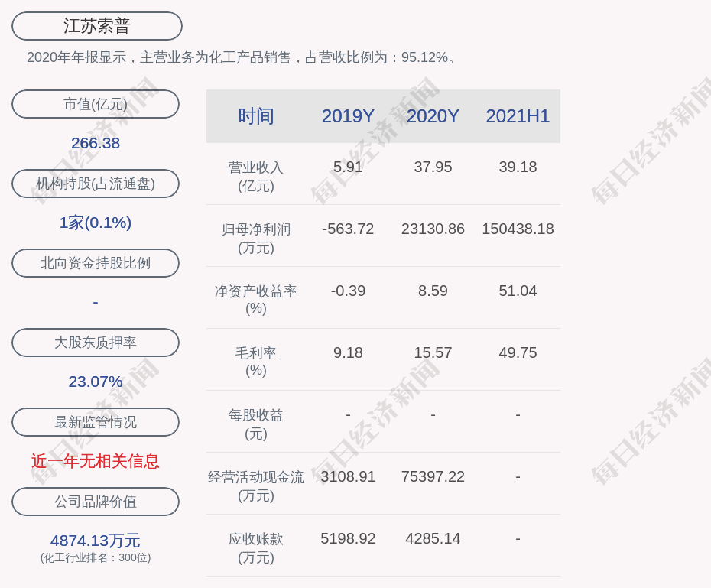
Task: Click the 毛利率(%) row label
Action: 256,362
